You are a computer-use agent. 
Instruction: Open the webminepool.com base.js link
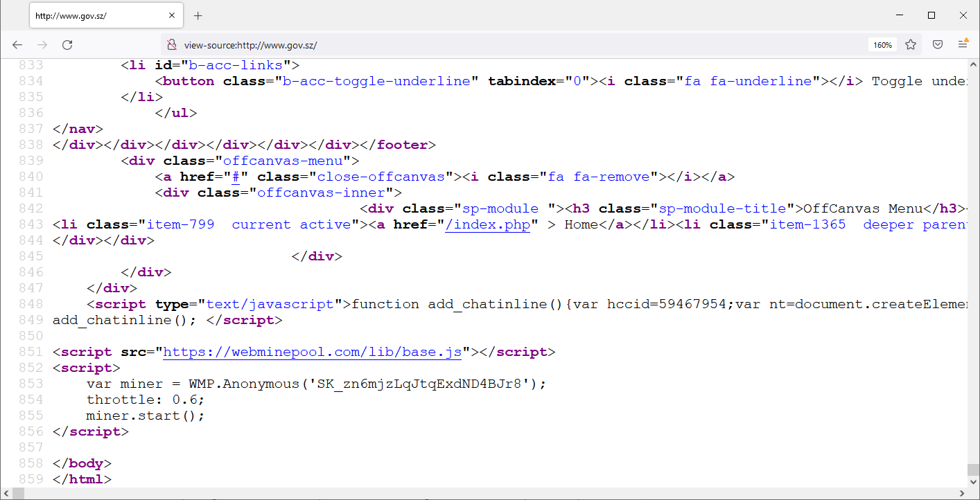coord(312,352)
